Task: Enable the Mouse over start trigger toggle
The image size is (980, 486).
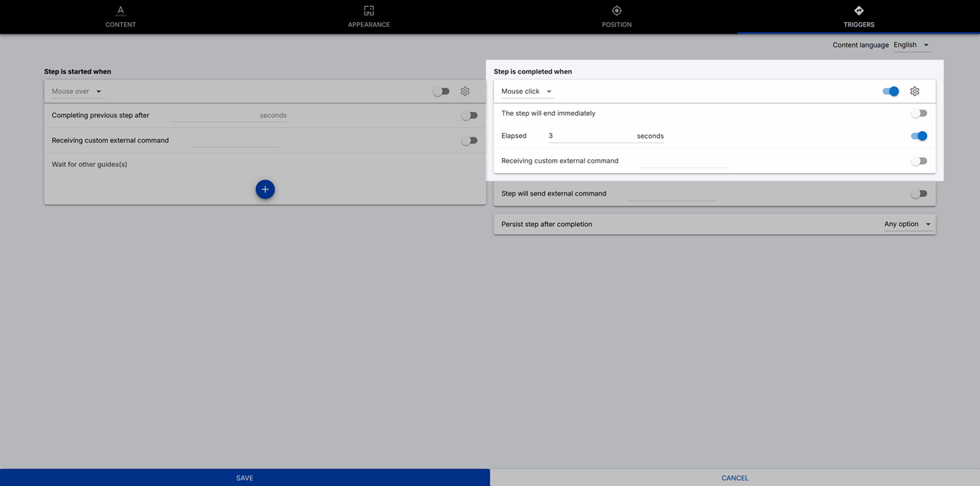Action: [x=441, y=91]
